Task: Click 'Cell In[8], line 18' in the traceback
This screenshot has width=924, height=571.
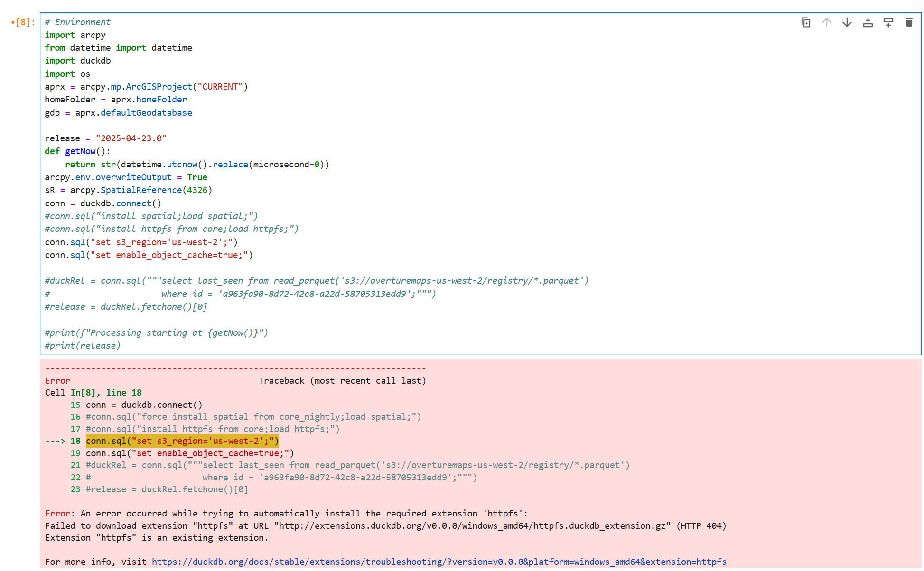Action: (x=93, y=393)
